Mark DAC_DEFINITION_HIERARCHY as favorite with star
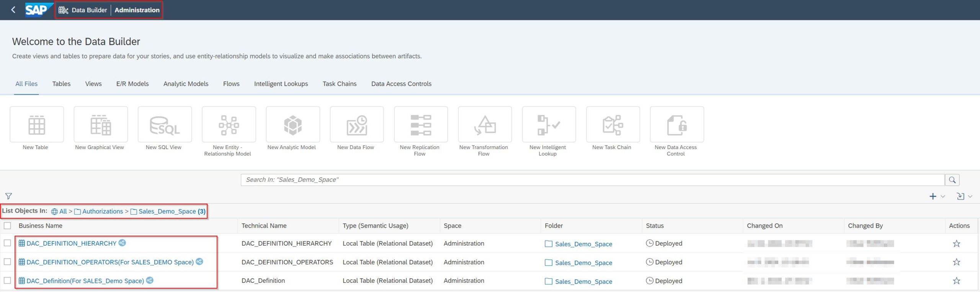980x292 pixels. click(956, 244)
